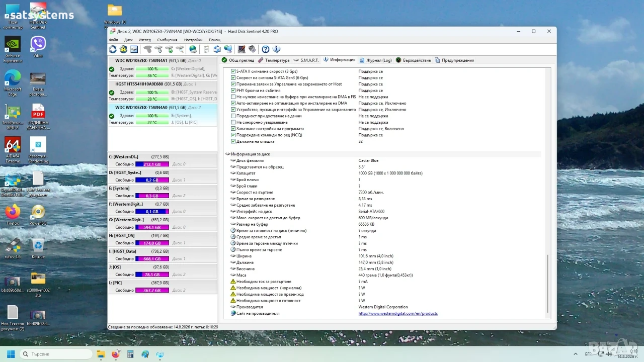Open the Настройки menu
The width and height of the screenshot is (644, 362).
tap(193, 40)
